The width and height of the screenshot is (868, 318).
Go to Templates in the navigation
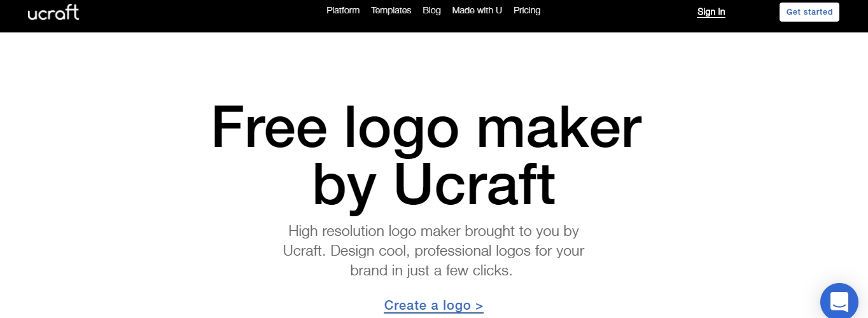(391, 10)
